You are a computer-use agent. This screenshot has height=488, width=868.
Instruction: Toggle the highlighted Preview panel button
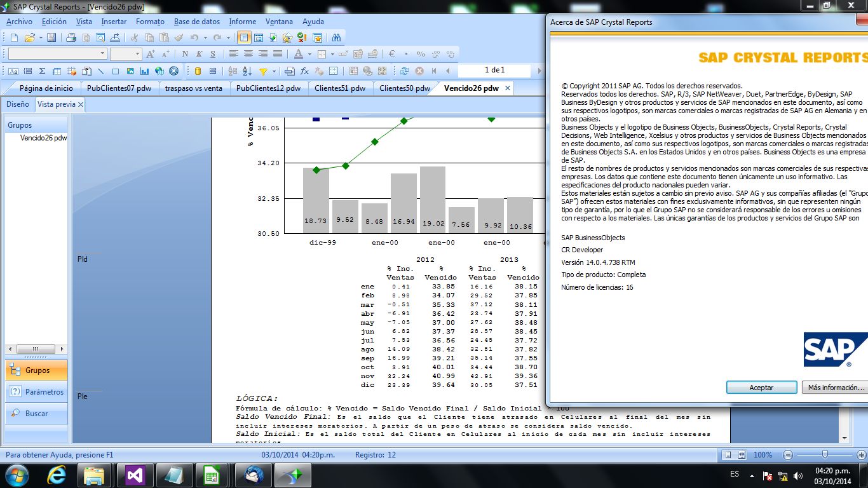tap(243, 37)
